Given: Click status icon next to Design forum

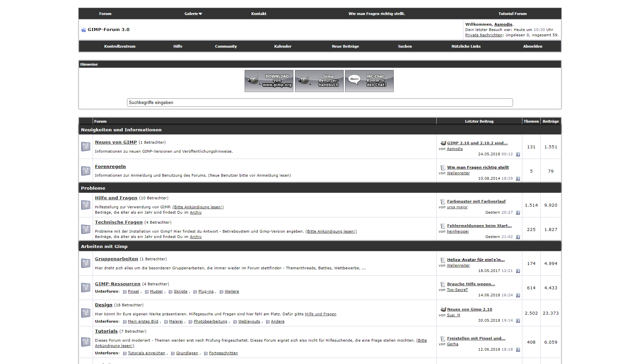Looking at the screenshot, I should pyautogui.click(x=86, y=313).
